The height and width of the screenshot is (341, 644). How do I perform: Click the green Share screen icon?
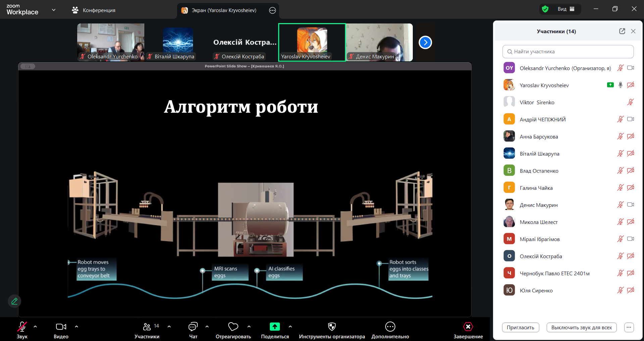point(275,327)
